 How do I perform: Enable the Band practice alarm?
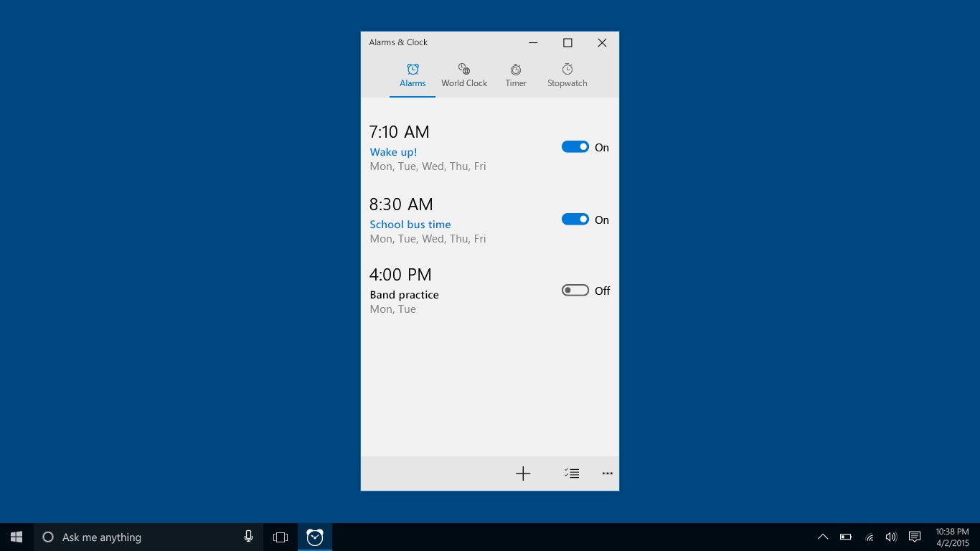coord(574,290)
